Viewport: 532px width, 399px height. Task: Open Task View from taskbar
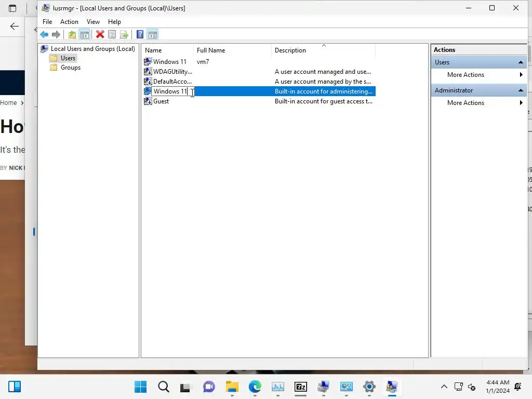point(185,387)
